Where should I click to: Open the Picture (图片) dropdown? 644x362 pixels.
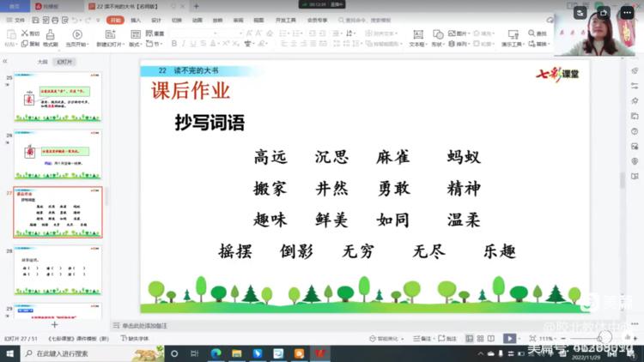tap(459, 33)
